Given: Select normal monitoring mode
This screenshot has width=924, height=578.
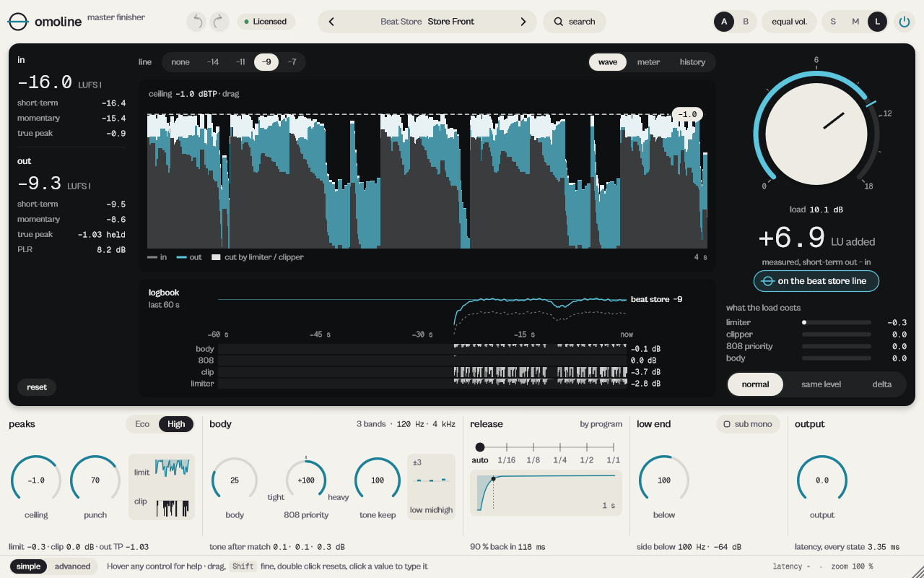Looking at the screenshot, I should click(x=755, y=384).
